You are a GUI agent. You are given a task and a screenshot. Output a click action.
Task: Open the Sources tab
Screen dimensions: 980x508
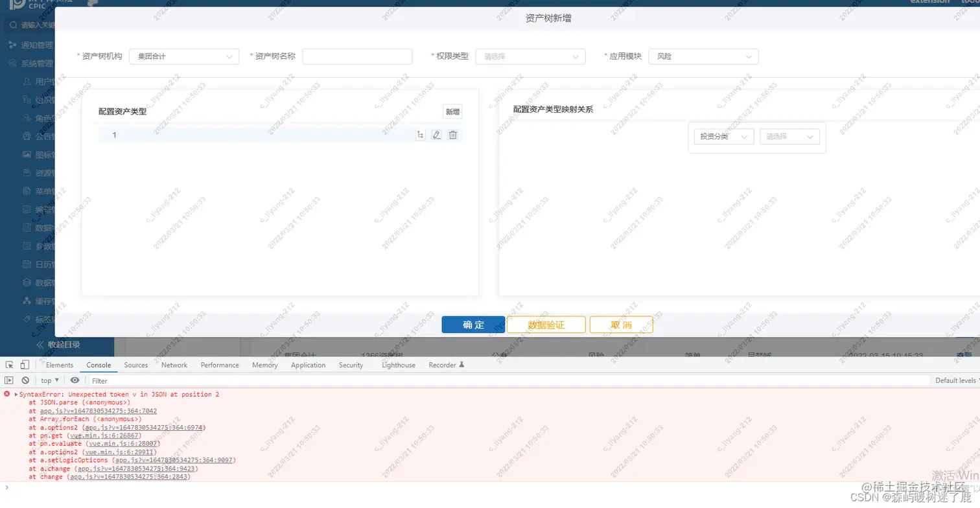coord(136,365)
